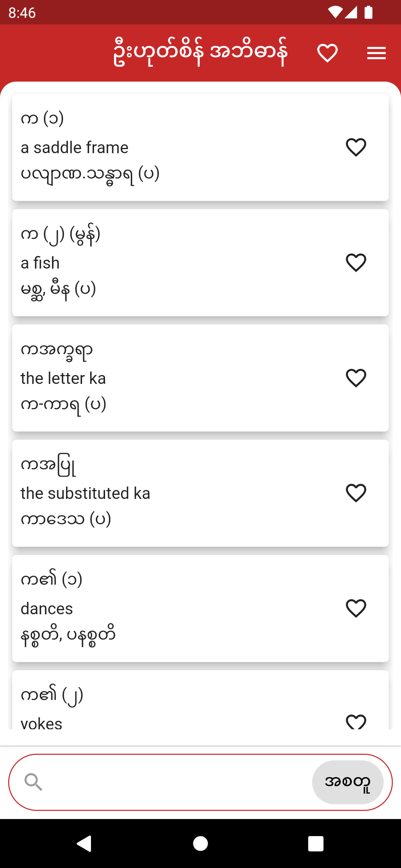Open the favorites list from the header heart

[x=327, y=53]
